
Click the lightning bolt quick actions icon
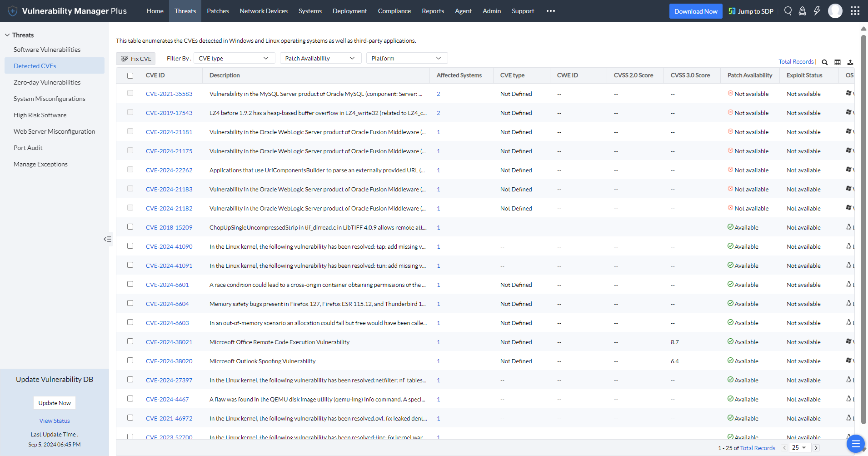point(817,10)
